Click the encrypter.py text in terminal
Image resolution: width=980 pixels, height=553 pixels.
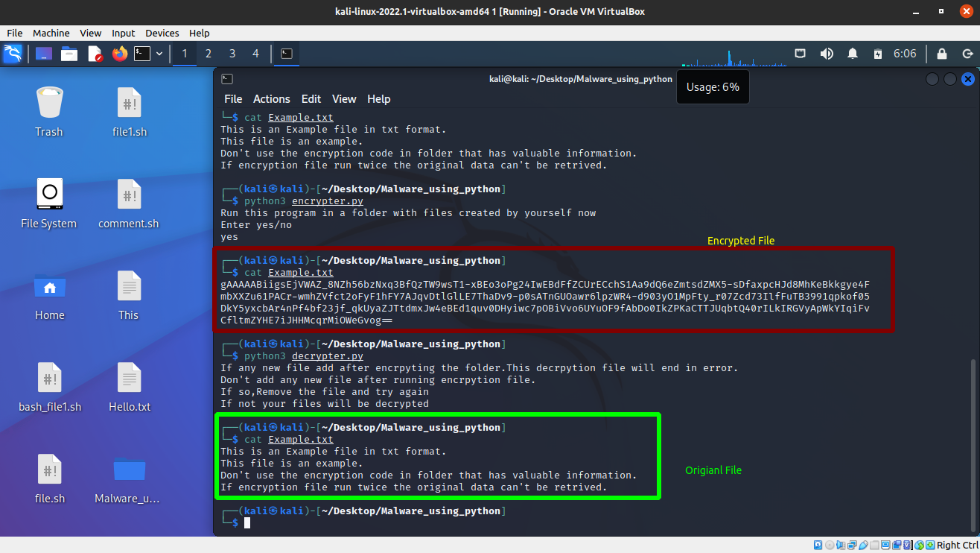tap(328, 201)
